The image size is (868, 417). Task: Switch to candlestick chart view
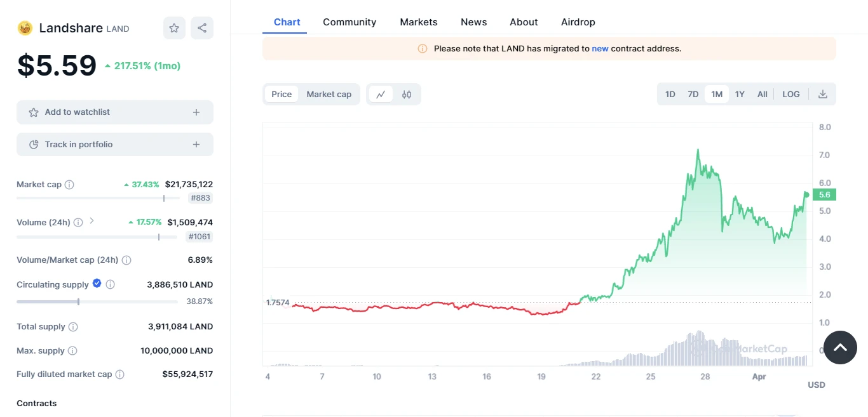coord(407,95)
